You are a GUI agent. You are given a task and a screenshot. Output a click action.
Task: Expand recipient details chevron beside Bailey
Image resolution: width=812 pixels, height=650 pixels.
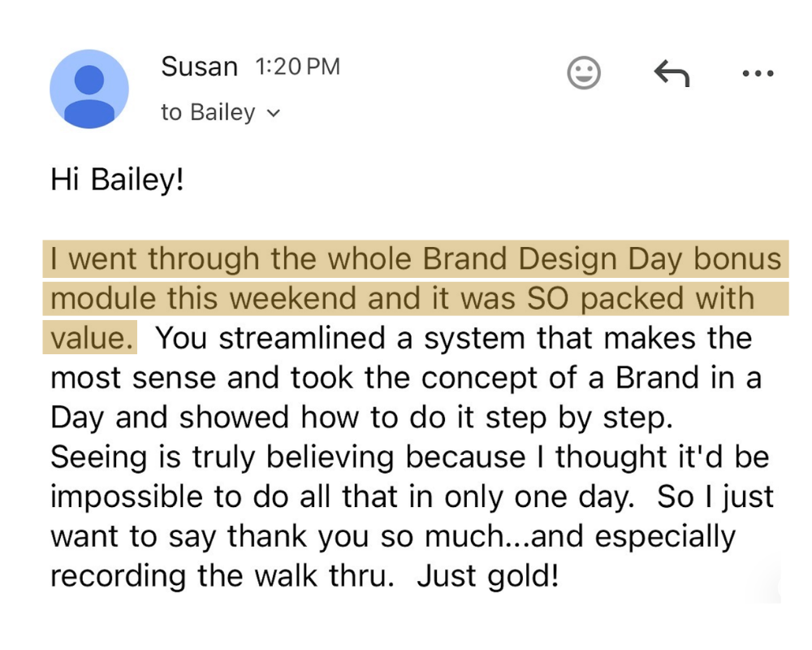[274, 113]
